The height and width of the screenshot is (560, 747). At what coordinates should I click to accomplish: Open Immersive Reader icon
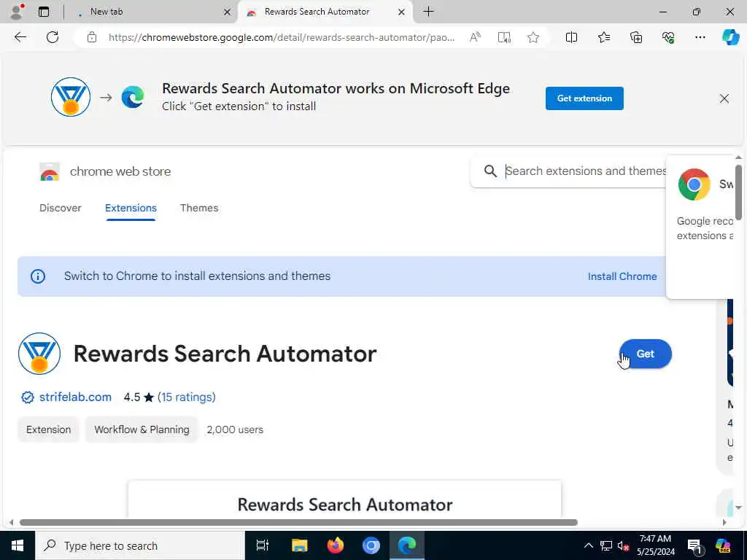tap(504, 37)
